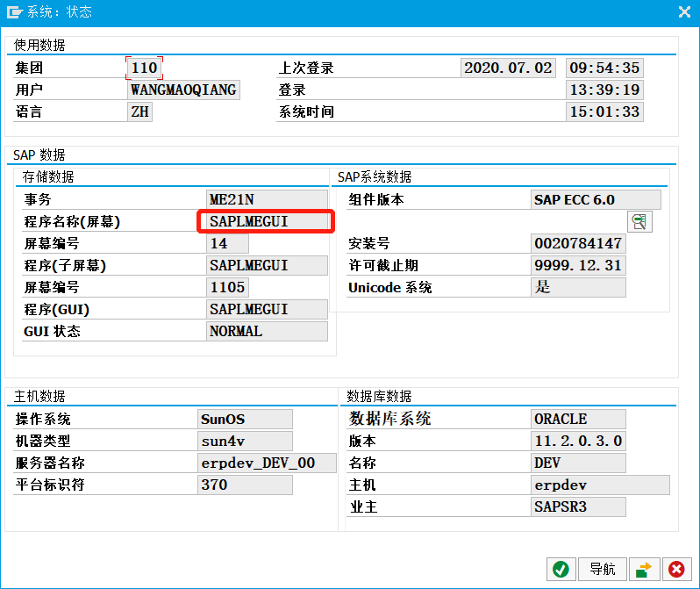Select GUI status field NORMAL
Screen dimensions: 700x589
coord(267,331)
